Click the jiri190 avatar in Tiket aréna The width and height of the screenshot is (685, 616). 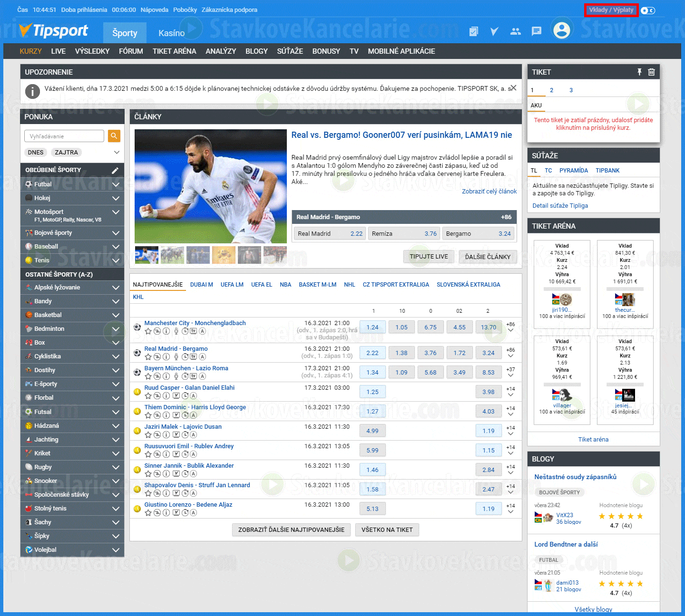tap(566, 299)
